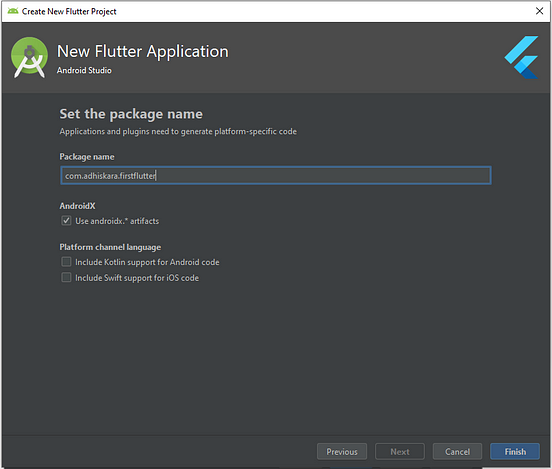The image size is (552, 469).
Task: Click the "Package name" label
Action: pyautogui.click(x=87, y=157)
